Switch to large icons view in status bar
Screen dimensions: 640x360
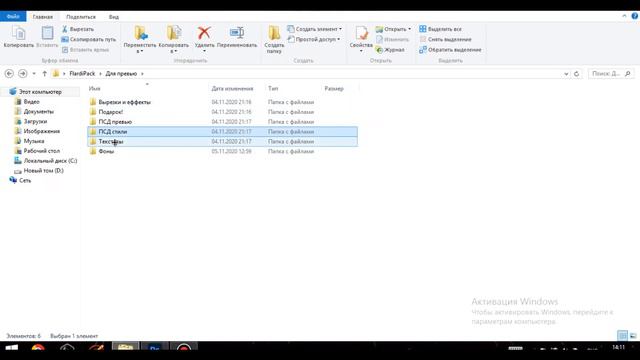(x=633, y=336)
